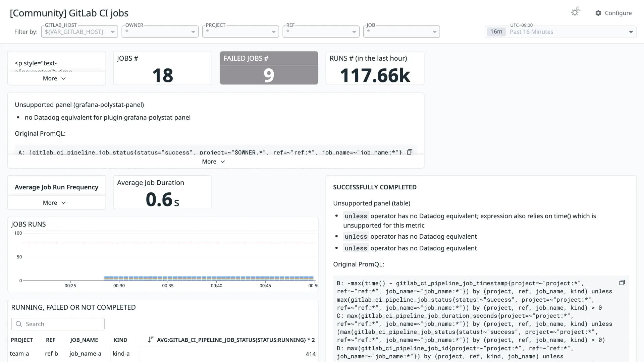Open the Past 16 Minutes time picker
The width and height of the screenshot is (644, 362).
560,32
